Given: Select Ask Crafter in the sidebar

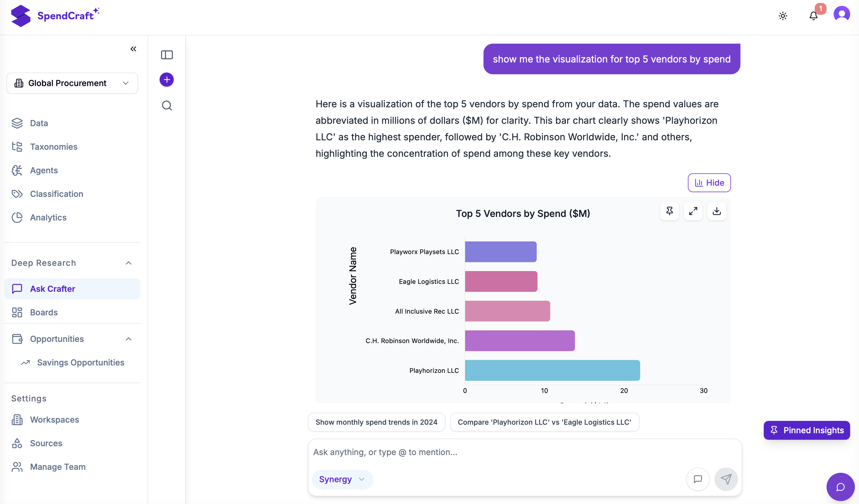Looking at the screenshot, I should coord(72,289).
